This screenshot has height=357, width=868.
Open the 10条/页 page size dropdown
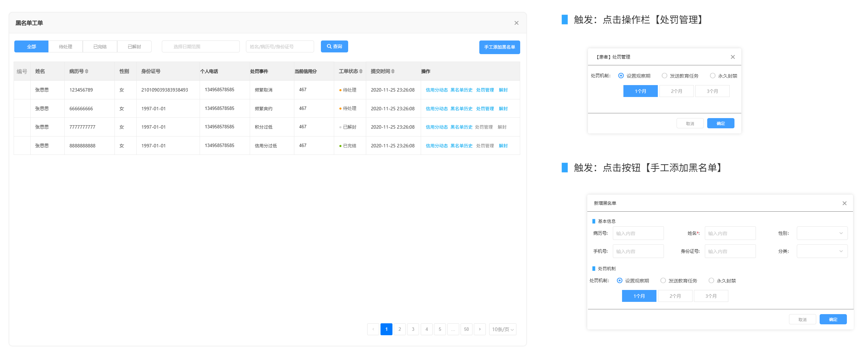click(502, 329)
